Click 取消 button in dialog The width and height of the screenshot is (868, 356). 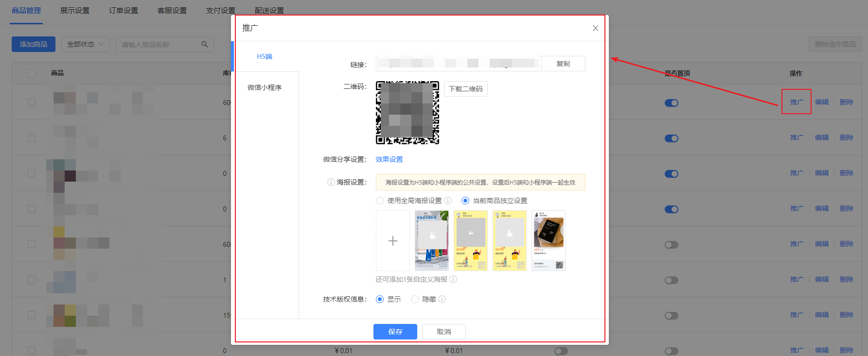point(444,332)
